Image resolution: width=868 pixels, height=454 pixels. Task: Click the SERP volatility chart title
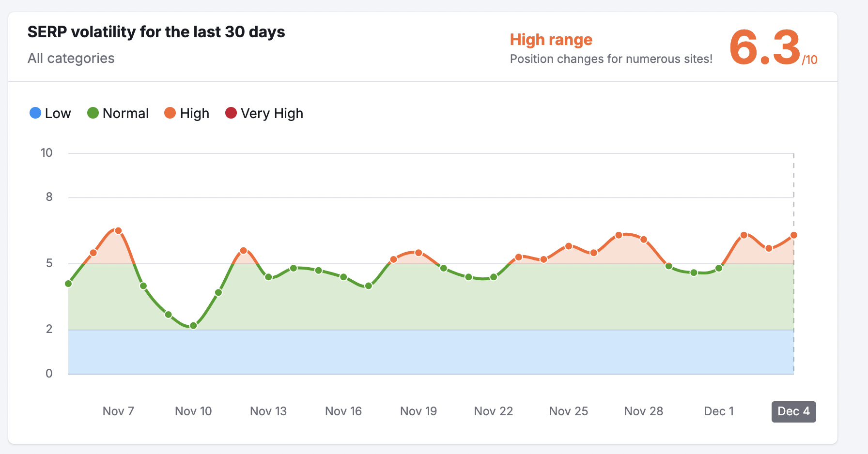[x=156, y=32]
